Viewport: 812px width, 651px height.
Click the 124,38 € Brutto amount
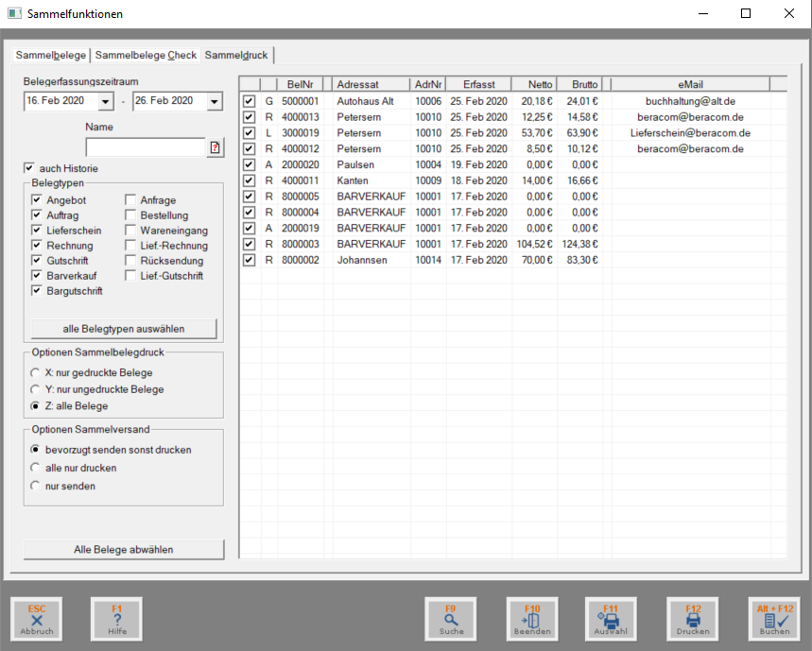tap(580, 244)
